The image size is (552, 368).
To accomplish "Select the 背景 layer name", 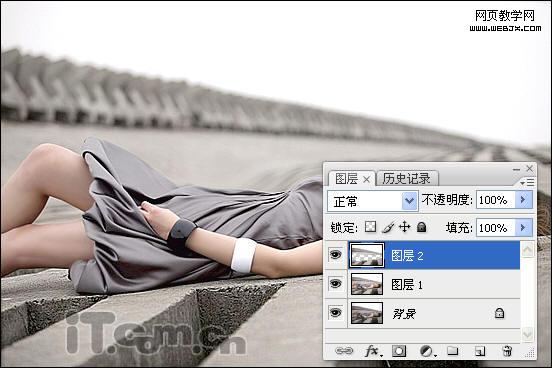I will (404, 313).
